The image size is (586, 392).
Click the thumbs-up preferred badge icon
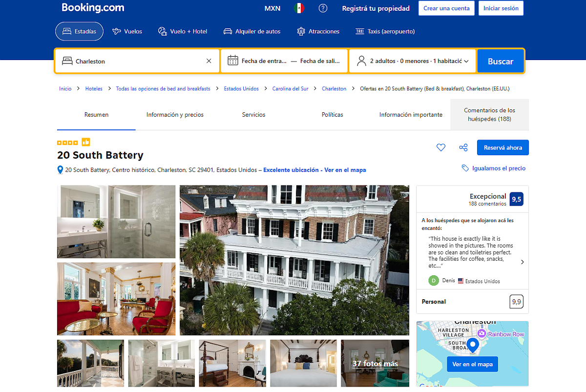point(86,143)
